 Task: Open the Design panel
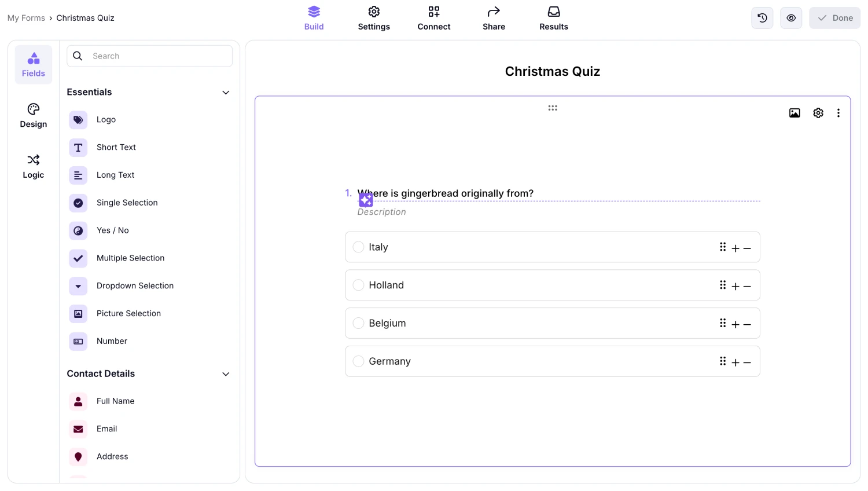click(x=33, y=115)
